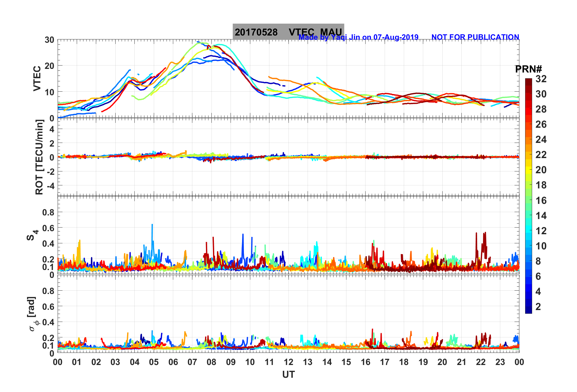Click the sigma phi axis tick '0.8'
This screenshot has width=577, height=392.
click(49, 291)
